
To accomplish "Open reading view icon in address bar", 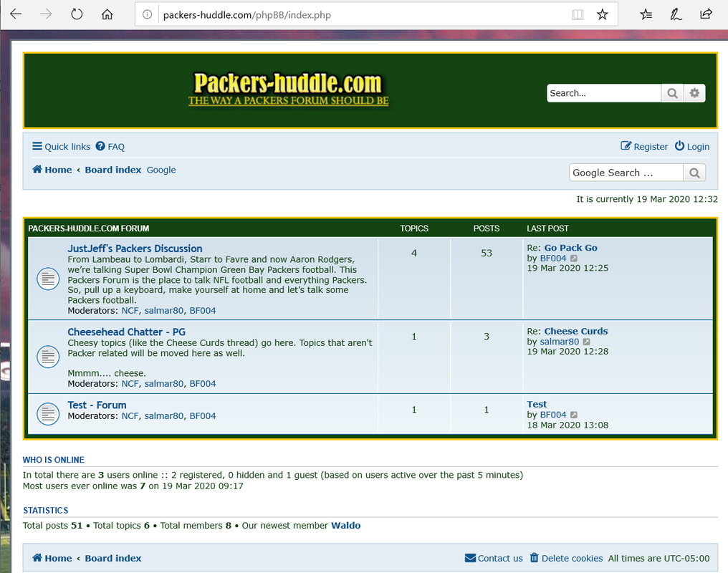I will pos(577,15).
